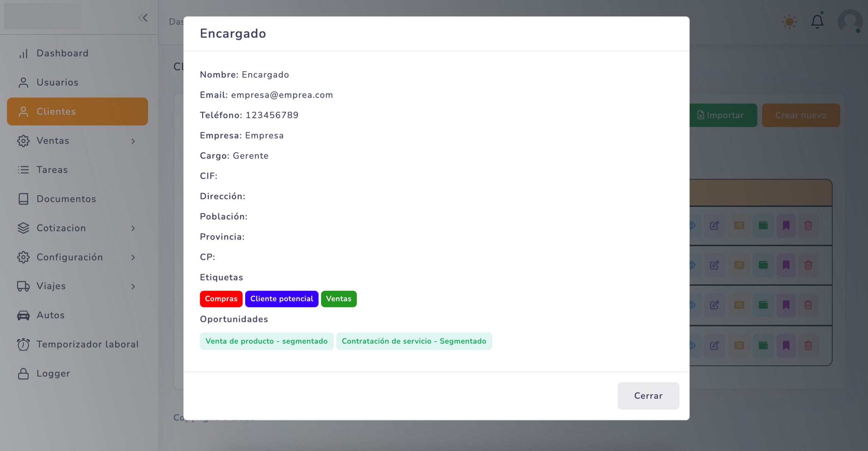
Task: Click the blue Cliente potencial tag
Action: (281, 299)
